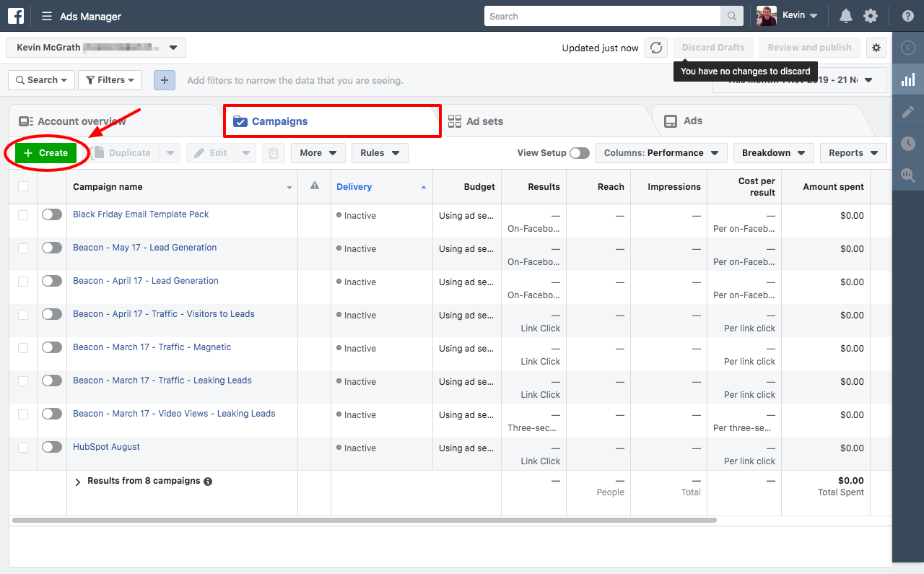Open the clock history icon in sidebar
The height and width of the screenshot is (574, 924).
tap(908, 144)
